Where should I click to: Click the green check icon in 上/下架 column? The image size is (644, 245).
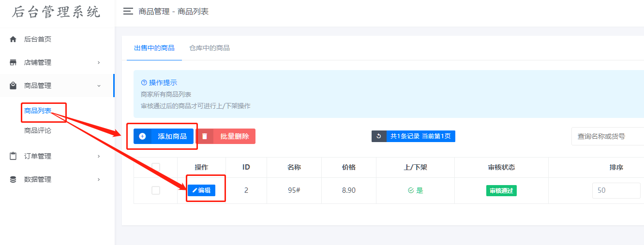click(x=411, y=190)
